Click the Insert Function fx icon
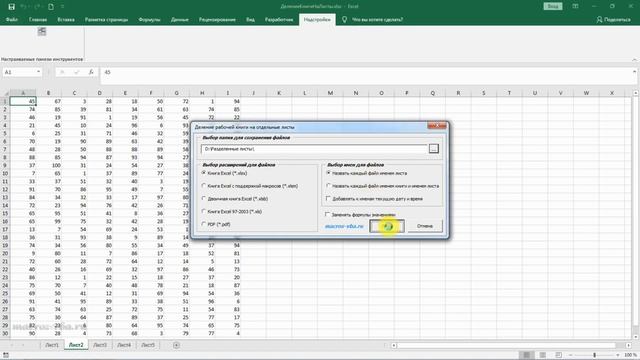The width and height of the screenshot is (640, 360). [x=91, y=72]
